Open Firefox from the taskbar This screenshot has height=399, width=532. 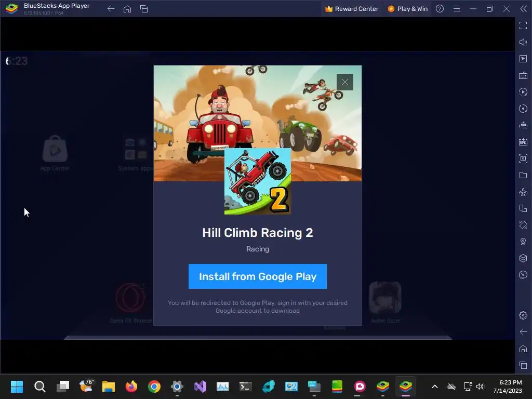pos(131,387)
